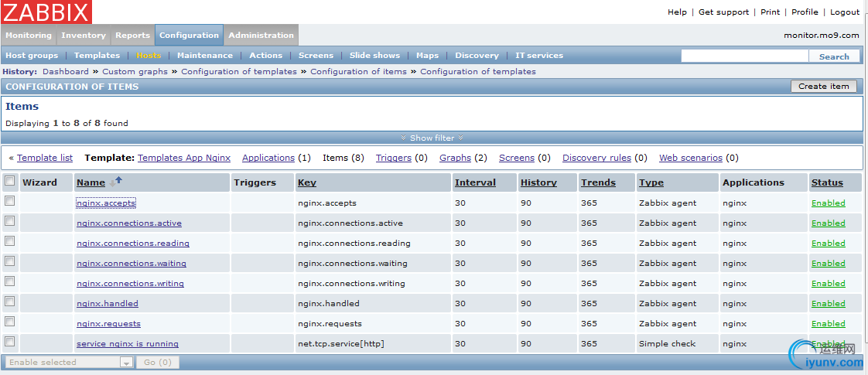Image resolution: width=868 pixels, height=375 pixels.
Task: Click Enabled status for nginx.requests
Action: tap(828, 324)
